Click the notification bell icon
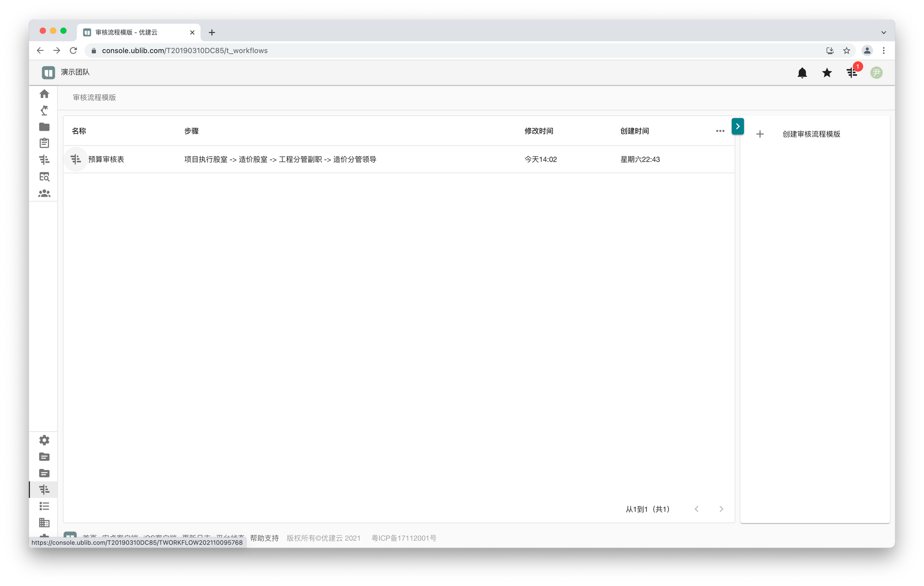Viewport: 924px width, 586px height. [802, 72]
